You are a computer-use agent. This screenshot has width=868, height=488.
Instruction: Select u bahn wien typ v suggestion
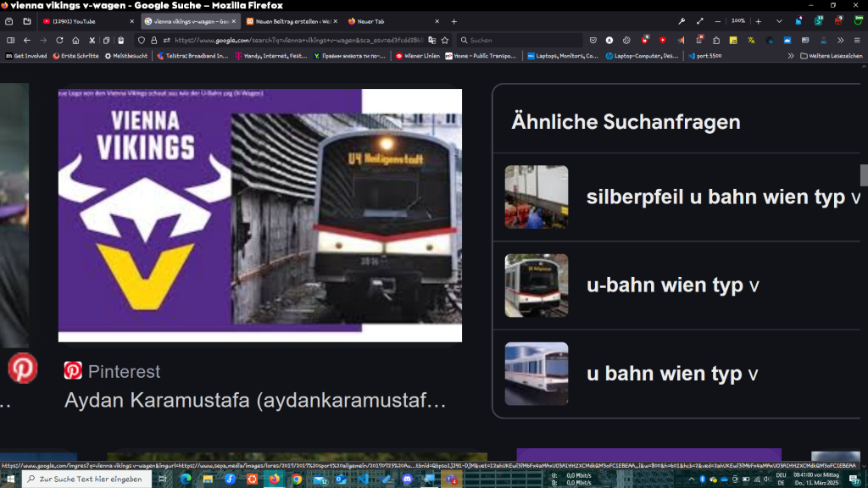[672, 374]
